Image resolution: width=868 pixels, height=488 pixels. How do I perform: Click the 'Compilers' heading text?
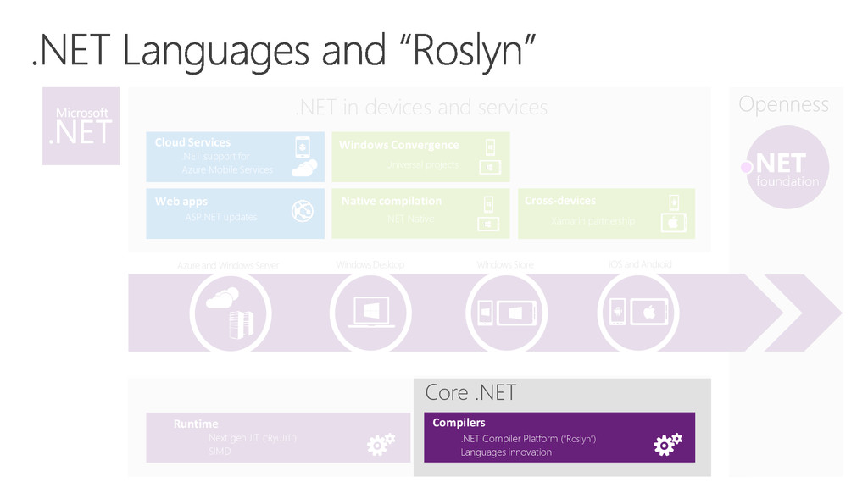[x=459, y=423]
